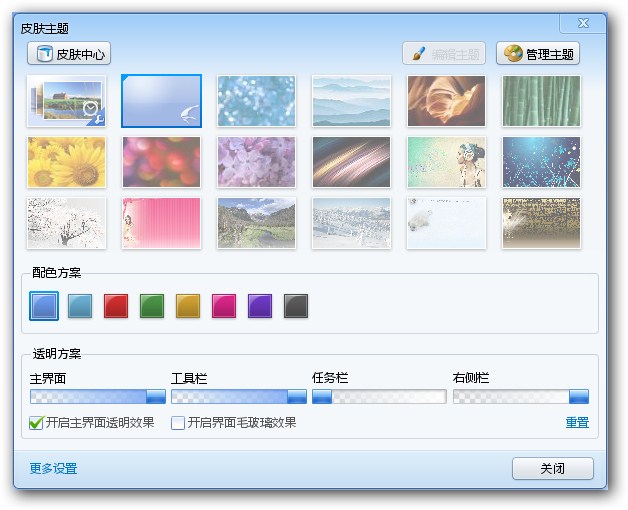Apply the dark gray color scheme swatch
This screenshot has height=510, width=628.
296,306
